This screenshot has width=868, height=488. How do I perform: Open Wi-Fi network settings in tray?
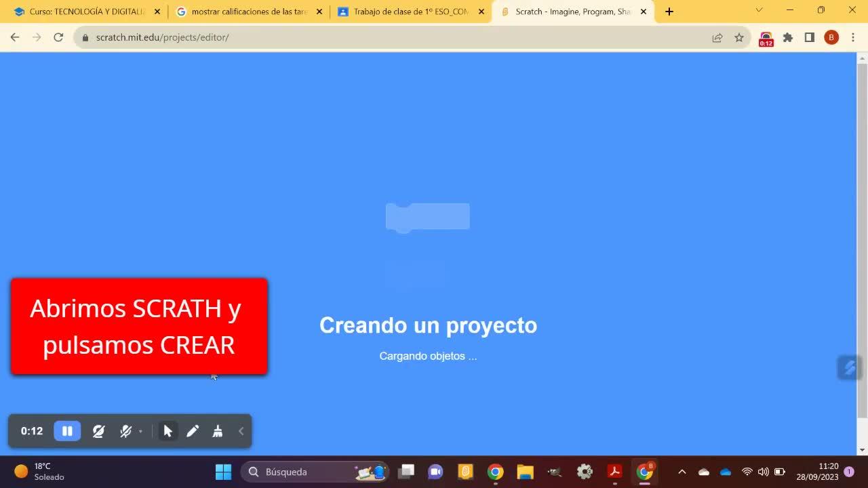click(747, 472)
